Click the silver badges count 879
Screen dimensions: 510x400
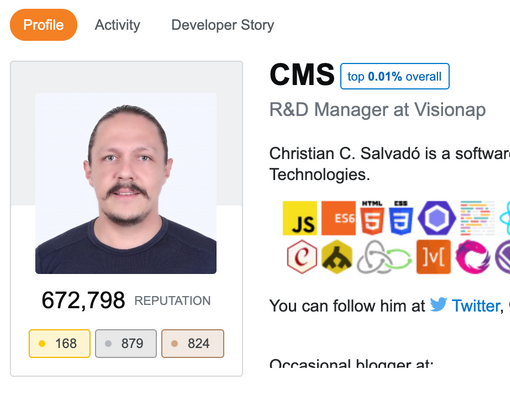click(126, 343)
